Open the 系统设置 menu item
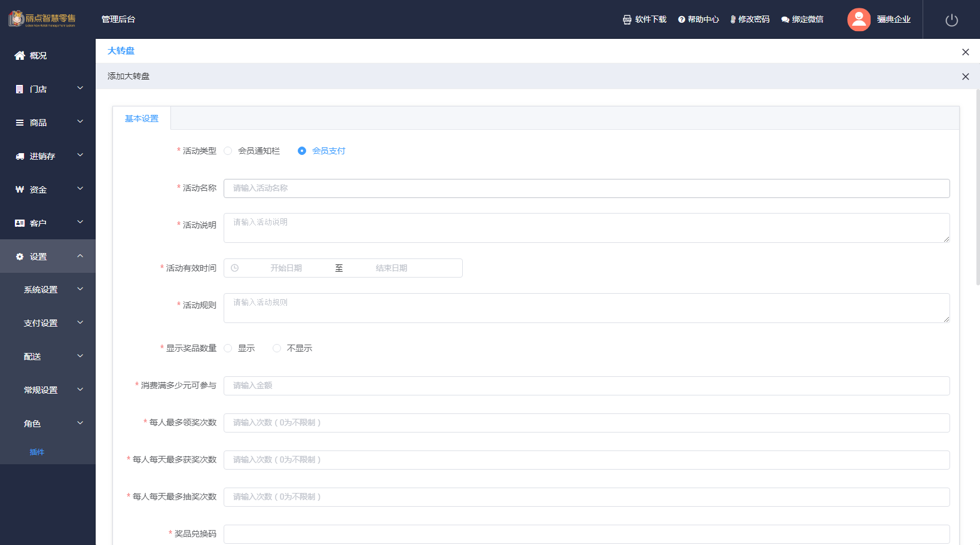The width and height of the screenshot is (980, 545). point(41,290)
